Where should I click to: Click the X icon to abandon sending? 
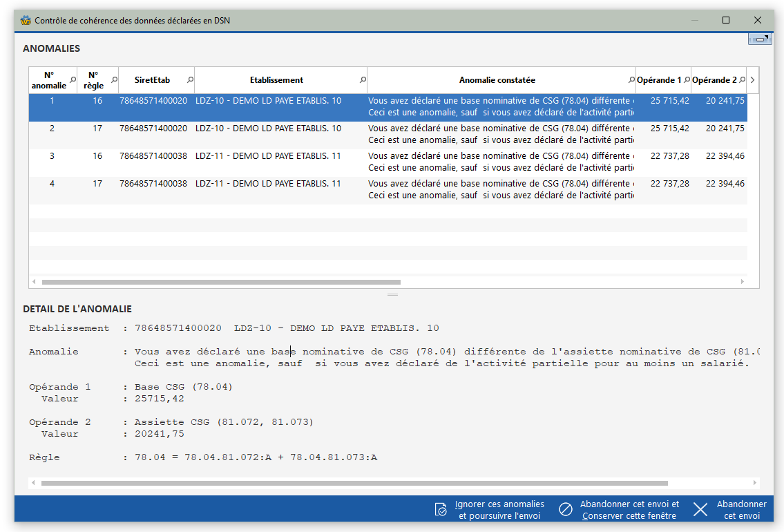coord(700,510)
